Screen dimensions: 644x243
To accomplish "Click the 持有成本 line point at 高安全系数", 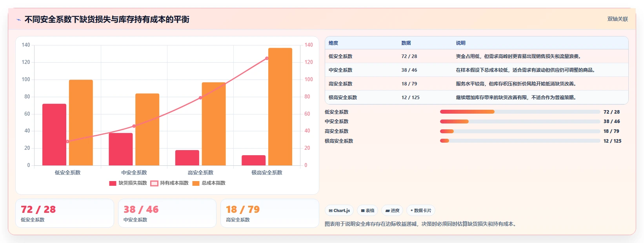I will point(200,98).
